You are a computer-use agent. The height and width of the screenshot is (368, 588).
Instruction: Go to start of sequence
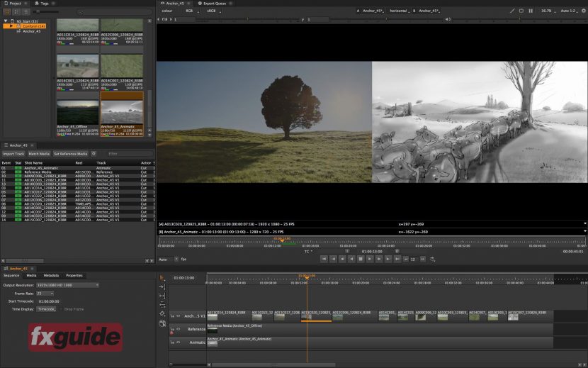tap(324, 259)
